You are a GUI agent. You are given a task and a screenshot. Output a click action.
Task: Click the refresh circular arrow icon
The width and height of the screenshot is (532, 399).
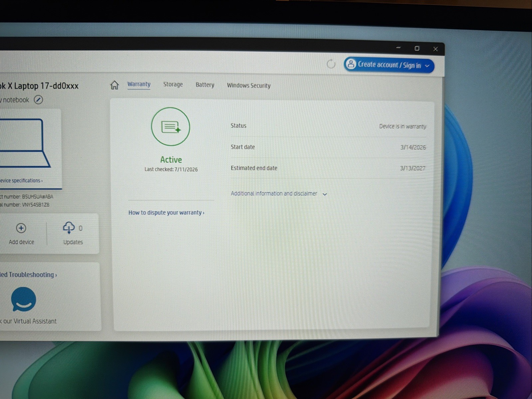coord(331,64)
